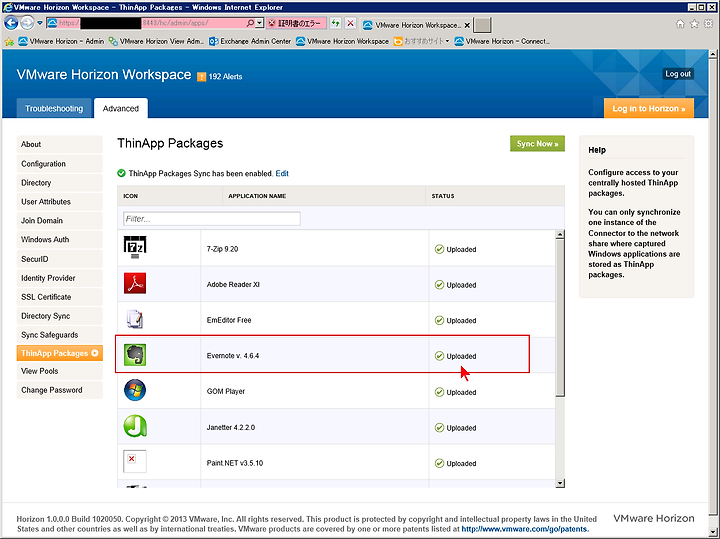Click the Uploaded check icon for GOM Player
Image resolution: width=720 pixels, height=539 pixels.
tap(439, 392)
